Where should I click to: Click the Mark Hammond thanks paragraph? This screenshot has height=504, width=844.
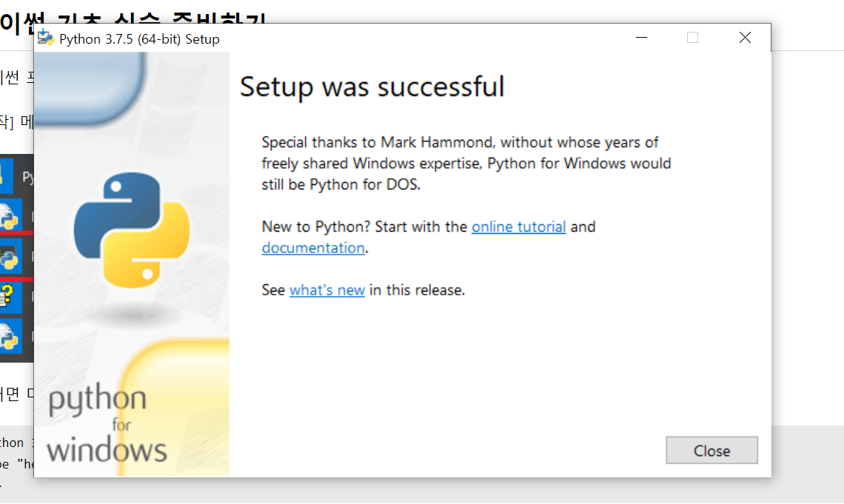pyautogui.click(x=466, y=164)
